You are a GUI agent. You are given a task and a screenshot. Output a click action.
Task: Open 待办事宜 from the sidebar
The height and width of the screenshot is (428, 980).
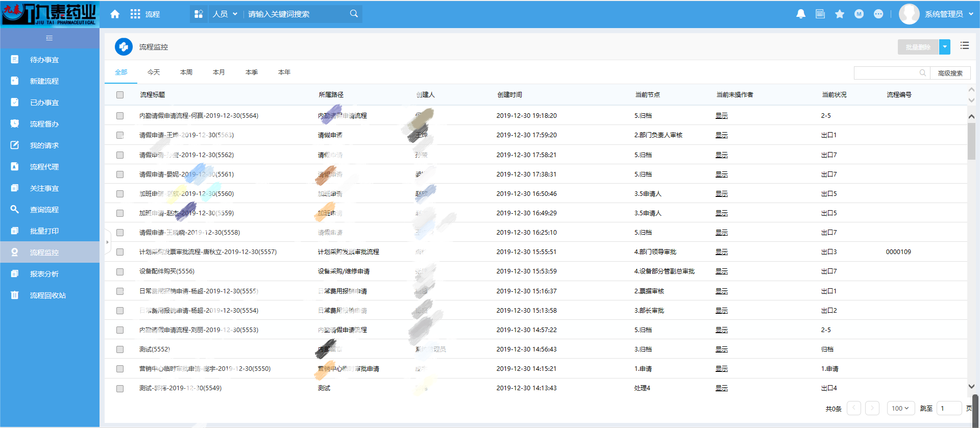click(x=50, y=60)
